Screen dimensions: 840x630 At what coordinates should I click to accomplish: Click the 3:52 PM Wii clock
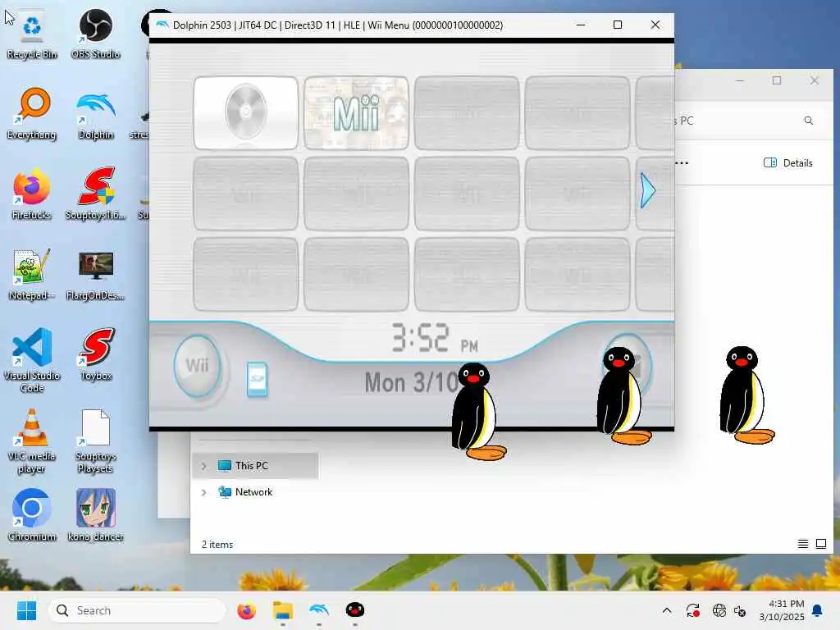tap(435, 338)
